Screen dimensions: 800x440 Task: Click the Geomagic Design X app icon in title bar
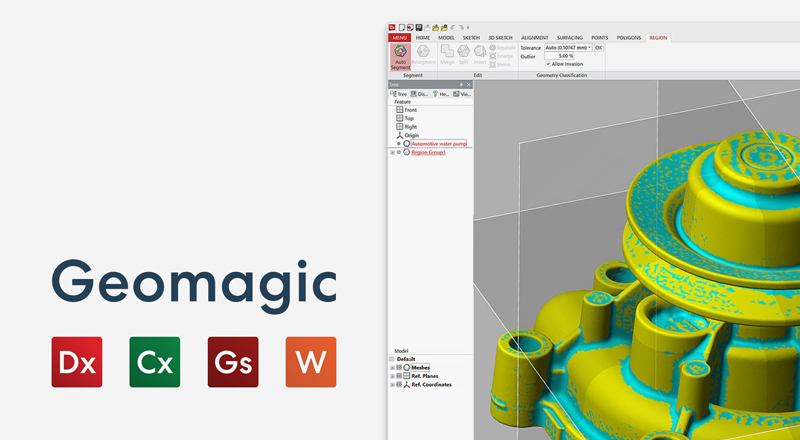[x=392, y=28]
